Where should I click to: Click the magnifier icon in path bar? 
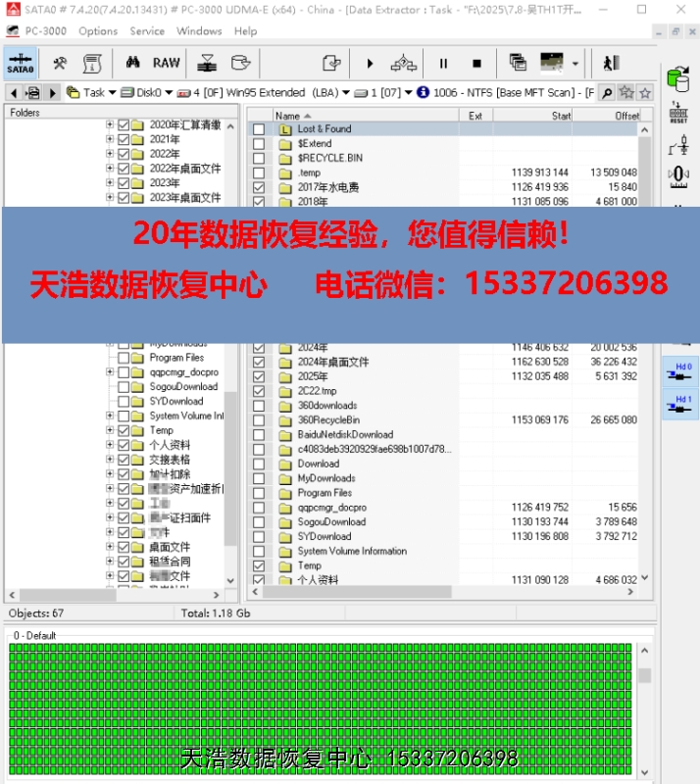pos(607,92)
